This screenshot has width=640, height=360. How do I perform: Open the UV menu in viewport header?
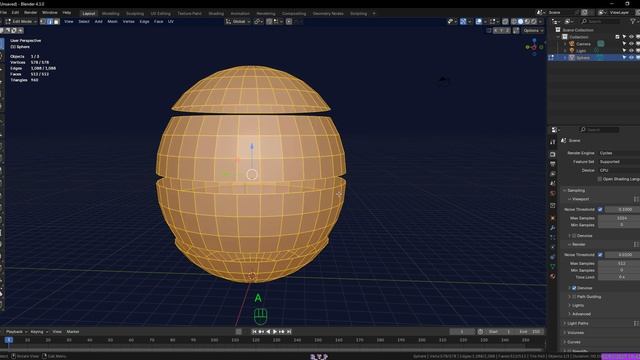pyautogui.click(x=171, y=21)
